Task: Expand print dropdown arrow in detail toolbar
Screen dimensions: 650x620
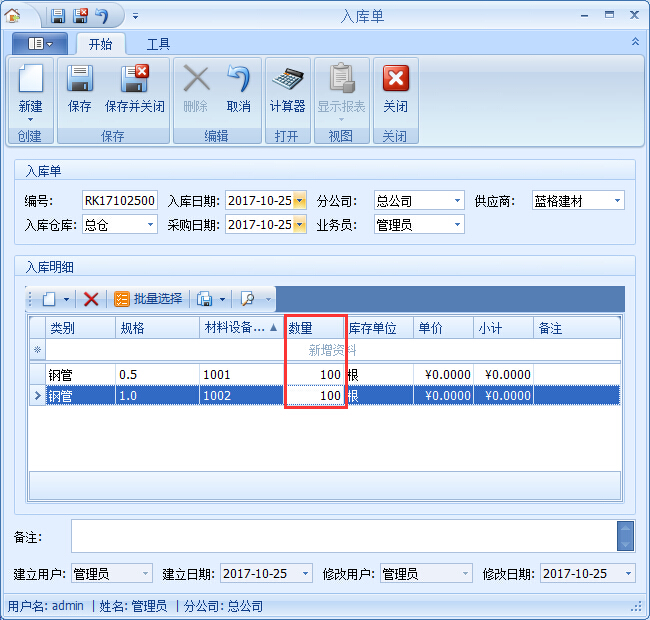Action: (222, 299)
